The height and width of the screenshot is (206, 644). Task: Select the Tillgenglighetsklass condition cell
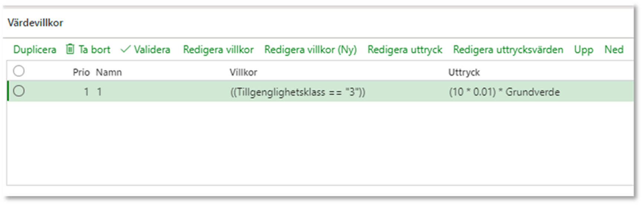click(x=298, y=92)
